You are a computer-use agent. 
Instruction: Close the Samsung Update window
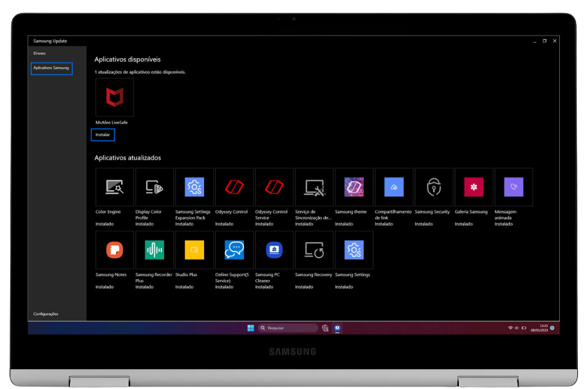click(x=555, y=41)
